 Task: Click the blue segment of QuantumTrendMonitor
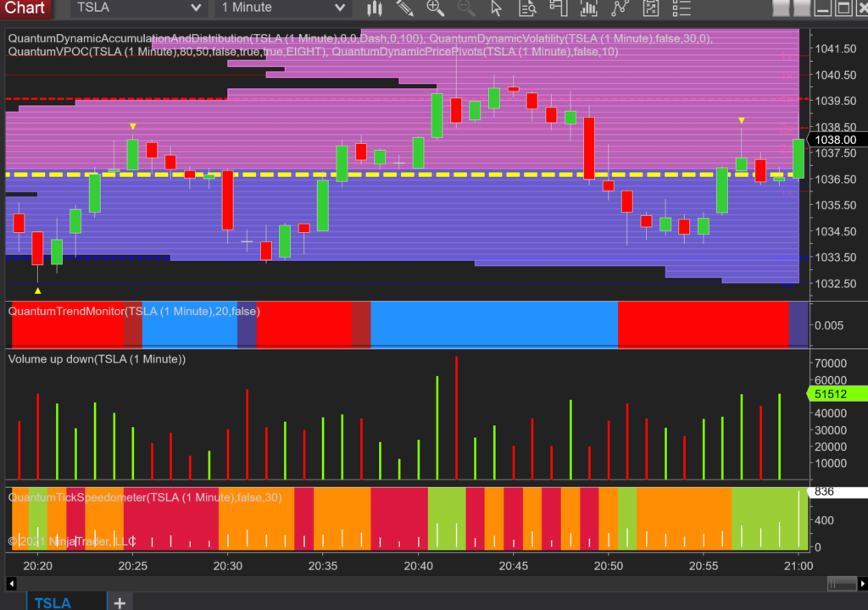click(494, 324)
